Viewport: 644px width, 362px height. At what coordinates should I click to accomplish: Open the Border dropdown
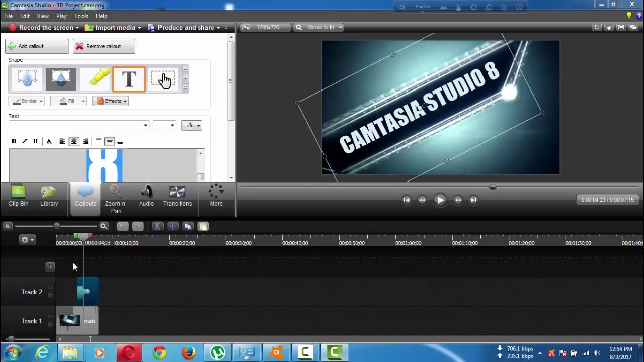pos(28,101)
